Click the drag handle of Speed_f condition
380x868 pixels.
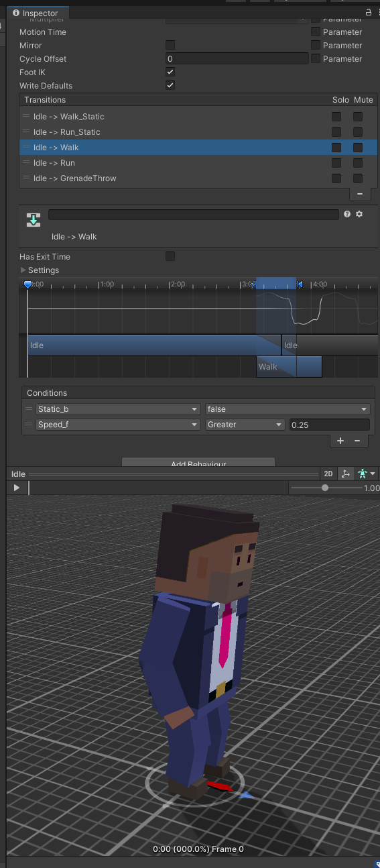29,424
